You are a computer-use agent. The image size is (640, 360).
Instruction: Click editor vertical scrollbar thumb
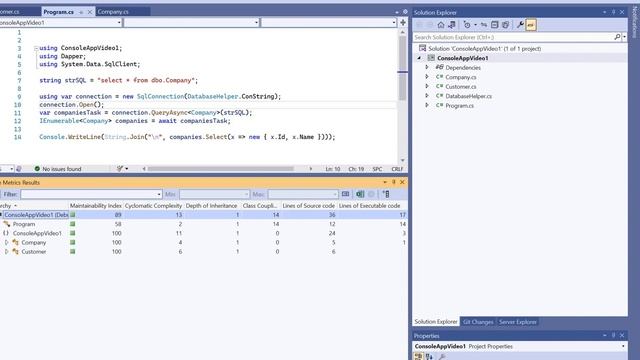[402, 69]
